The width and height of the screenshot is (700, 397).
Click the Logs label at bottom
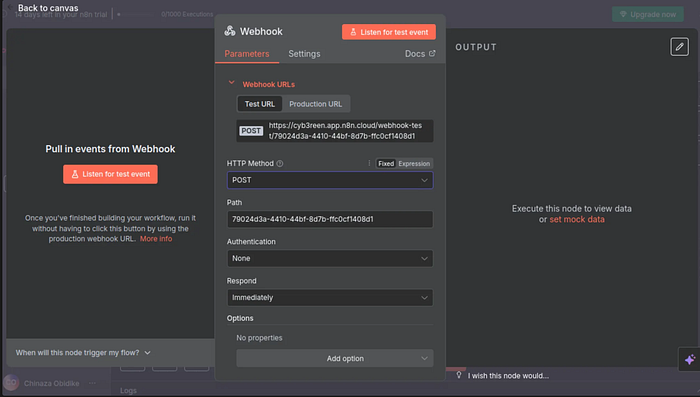[128, 390]
